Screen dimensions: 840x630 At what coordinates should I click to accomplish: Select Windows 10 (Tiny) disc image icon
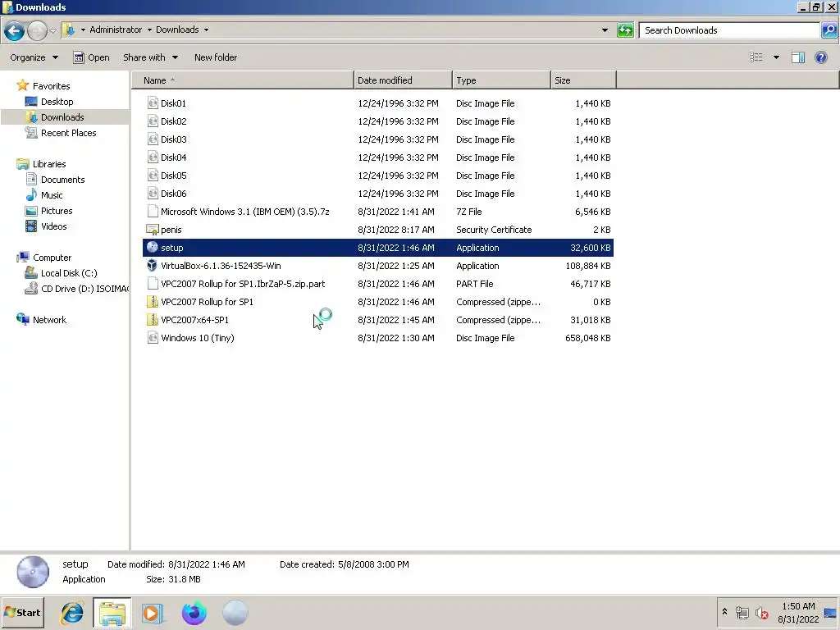pos(153,338)
